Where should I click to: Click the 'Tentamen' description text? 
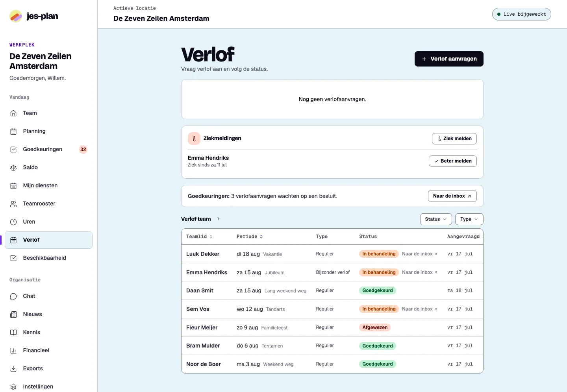272,346
